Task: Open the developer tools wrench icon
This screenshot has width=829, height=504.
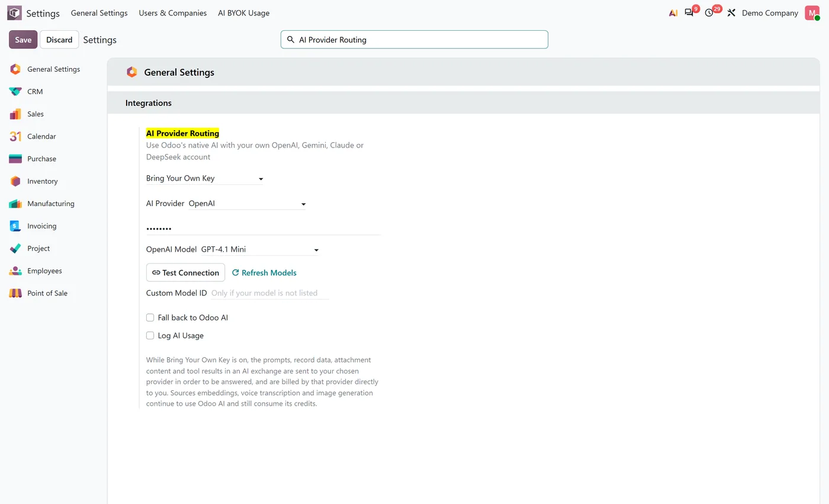Action: pyautogui.click(x=731, y=13)
